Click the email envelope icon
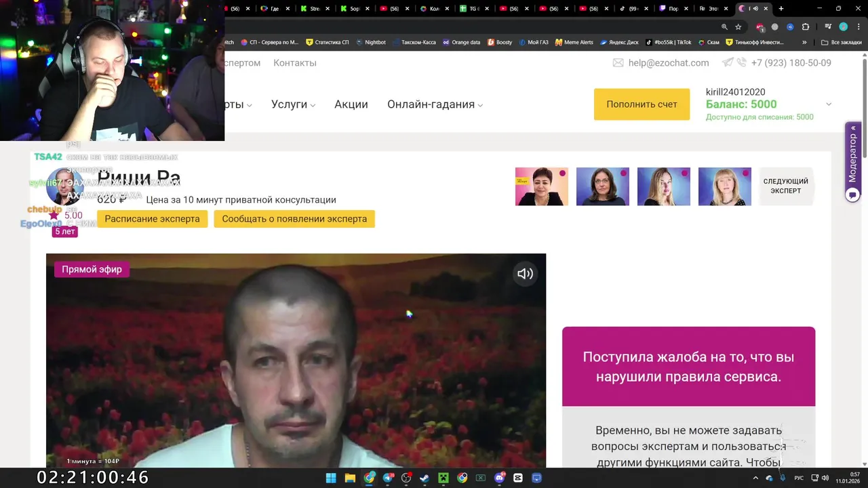The width and height of the screenshot is (868, 488). [618, 62]
